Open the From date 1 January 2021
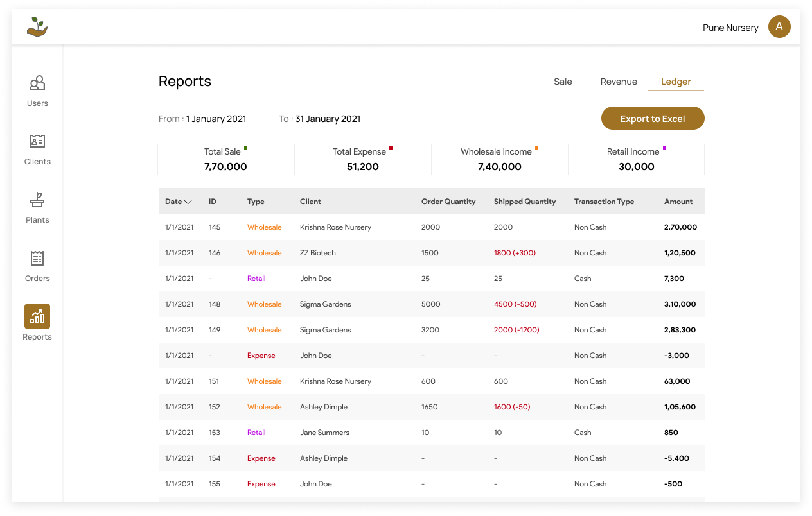Screen dimensions: 812x516 [x=216, y=119]
